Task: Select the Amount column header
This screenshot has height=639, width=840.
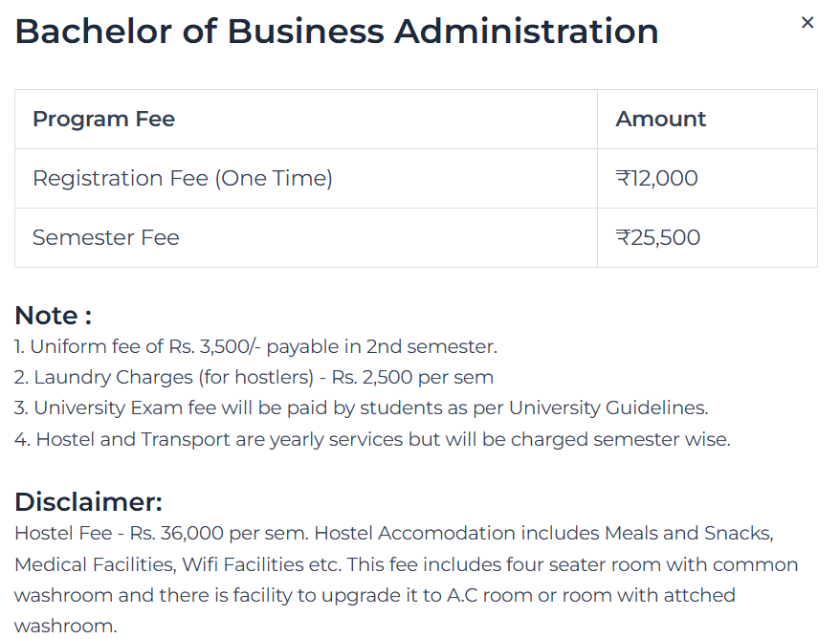Action: coord(661,119)
